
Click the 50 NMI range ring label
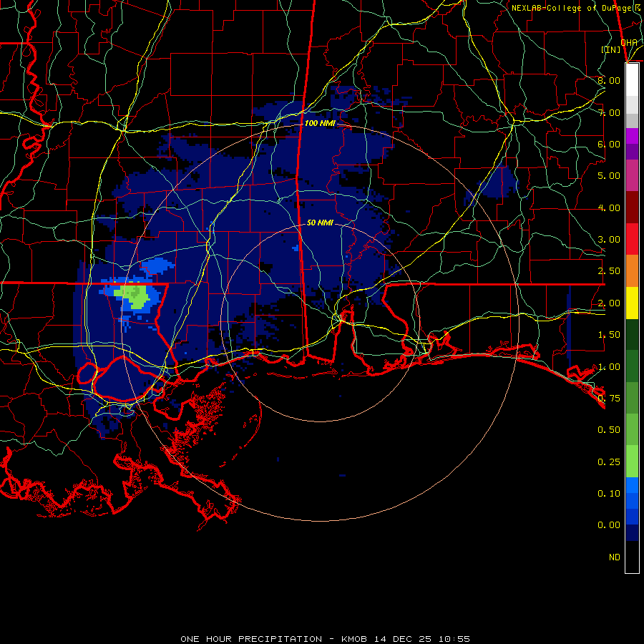tap(320, 223)
